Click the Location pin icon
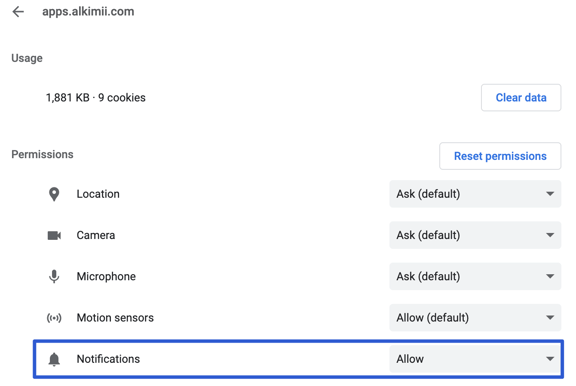 pyautogui.click(x=54, y=194)
